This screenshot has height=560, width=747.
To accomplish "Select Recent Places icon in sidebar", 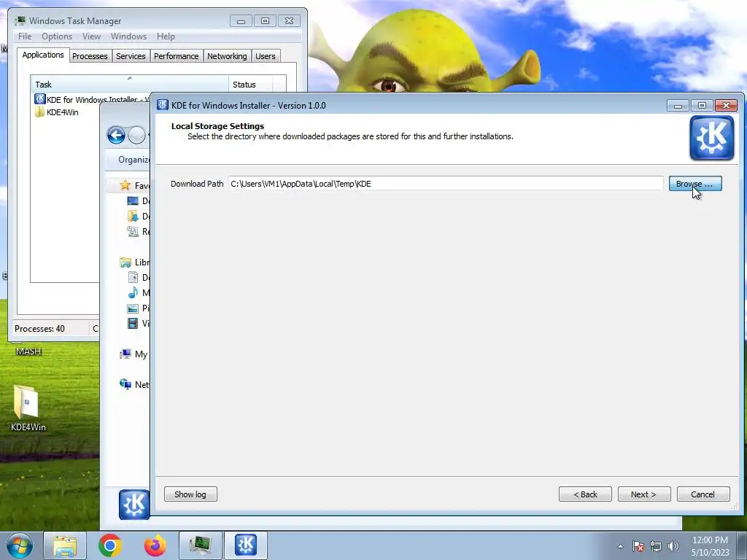I will pyautogui.click(x=133, y=231).
